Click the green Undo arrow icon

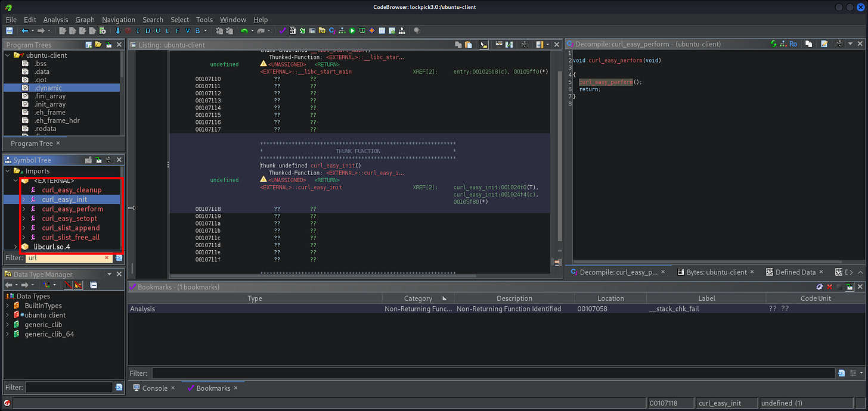pos(244,31)
